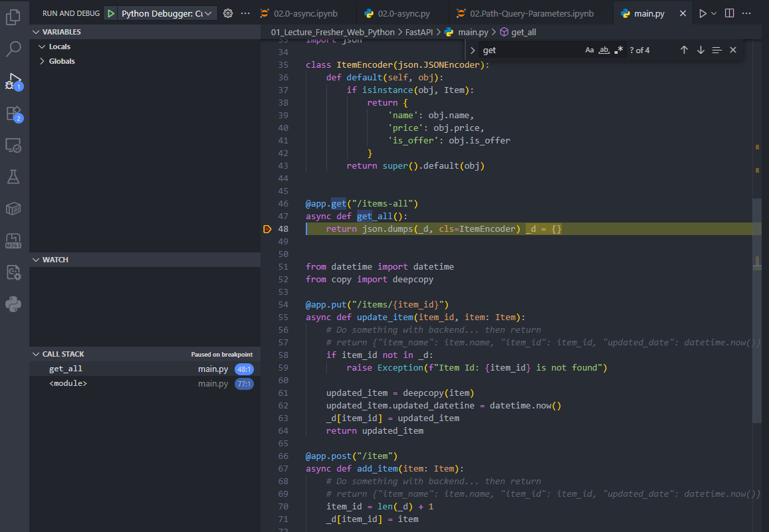
Task: Click line number 54 in gutter
Action: [283, 305]
